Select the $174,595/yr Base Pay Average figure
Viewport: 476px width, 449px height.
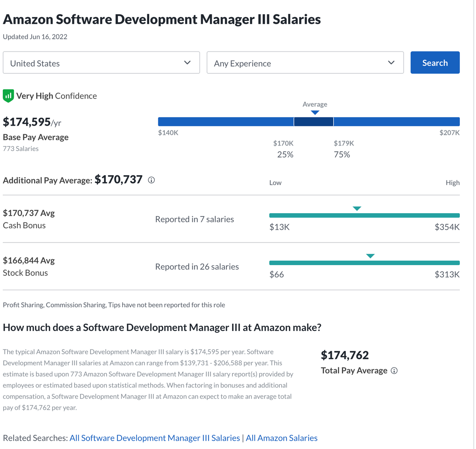tap(32, 122)
